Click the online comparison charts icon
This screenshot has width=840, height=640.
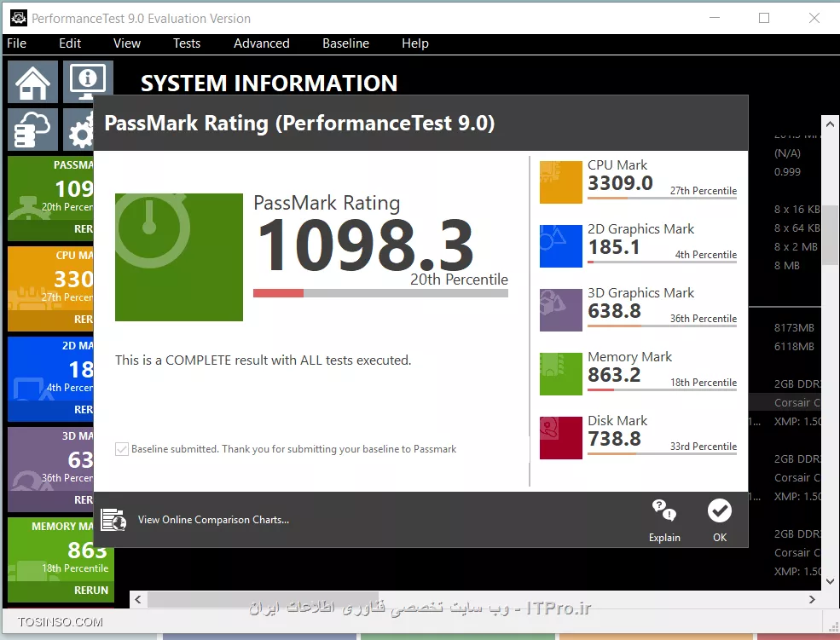tap(113, 520)
